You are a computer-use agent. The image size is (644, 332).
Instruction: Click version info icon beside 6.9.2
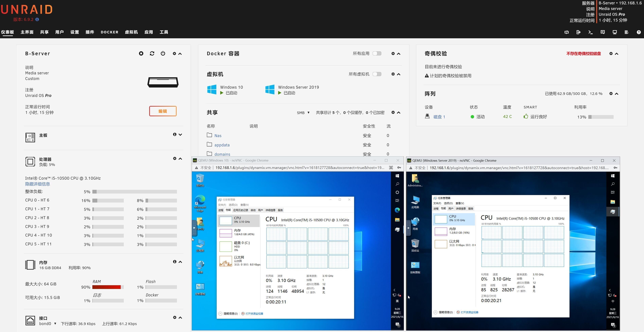37,19
